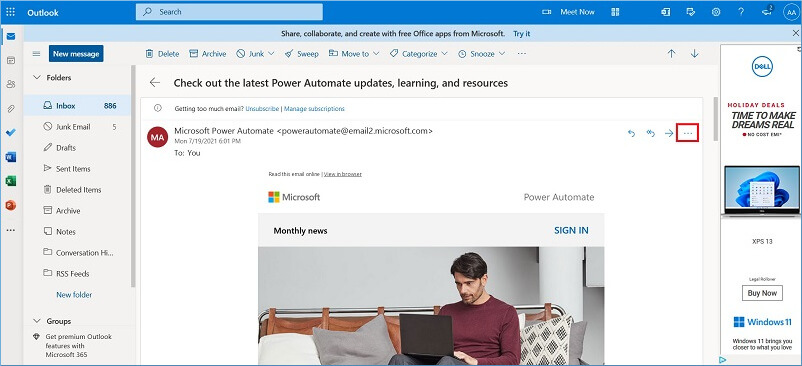Click the reading pane vertical scrollbar
The width and height of the screenshot is (802, 366).
[x=715, y=119]
